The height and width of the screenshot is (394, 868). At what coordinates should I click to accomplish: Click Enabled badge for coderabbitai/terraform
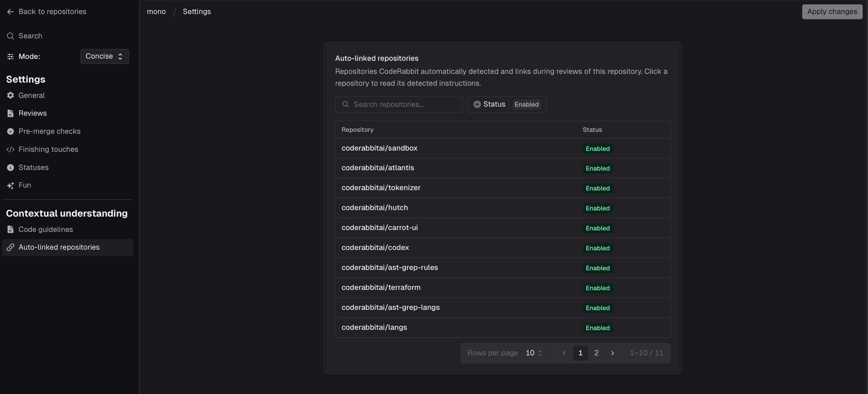coord(597,288)
